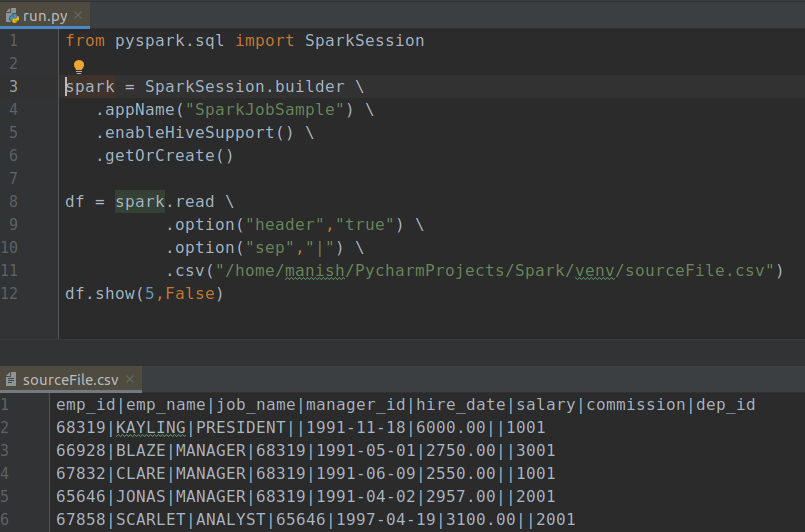
Task: Click '.getOrCreate()' on line 6
Action: [x=165, y=156]
